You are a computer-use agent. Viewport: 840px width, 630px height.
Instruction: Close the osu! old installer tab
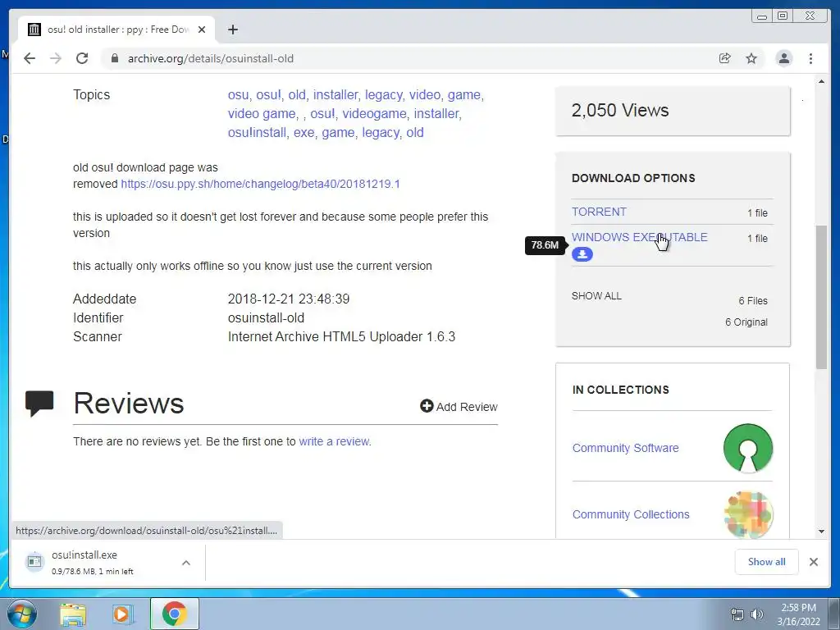(x=202, y=30)
